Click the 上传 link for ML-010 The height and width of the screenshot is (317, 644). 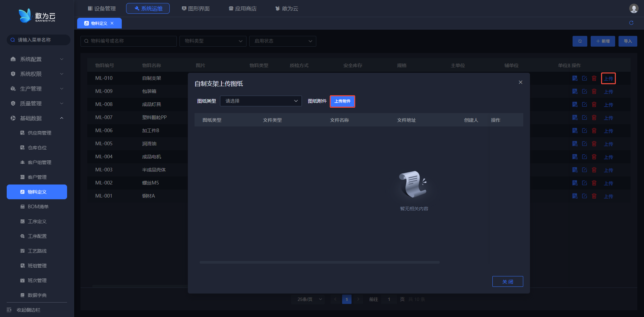pos(608,78)
